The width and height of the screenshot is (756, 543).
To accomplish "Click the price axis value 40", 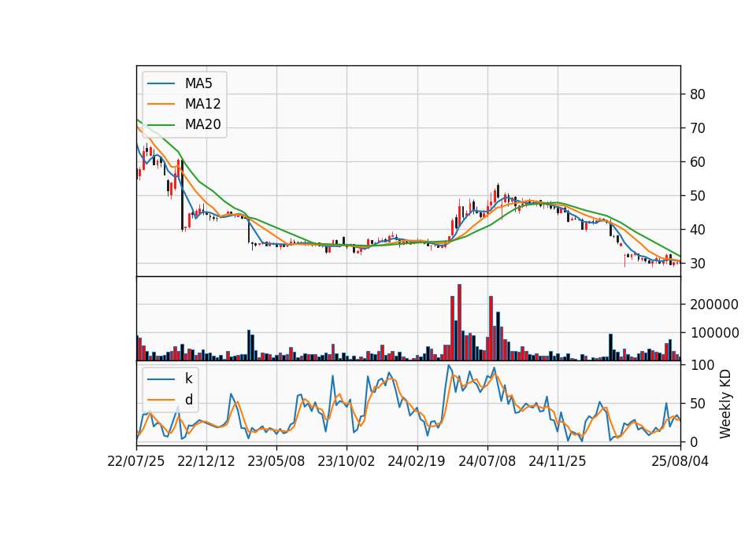I will pyautogui.click(x=698, y=230).
